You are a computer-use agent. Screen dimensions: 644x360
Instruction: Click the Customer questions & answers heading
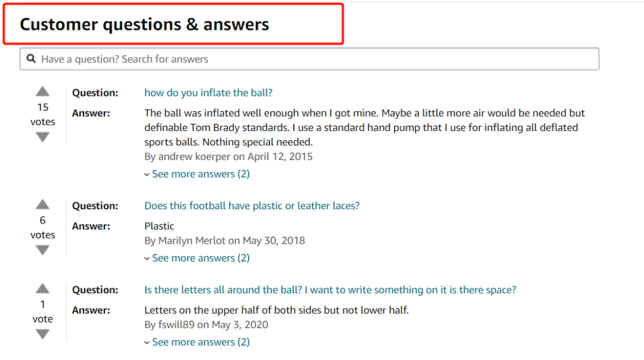pos(144,24)
